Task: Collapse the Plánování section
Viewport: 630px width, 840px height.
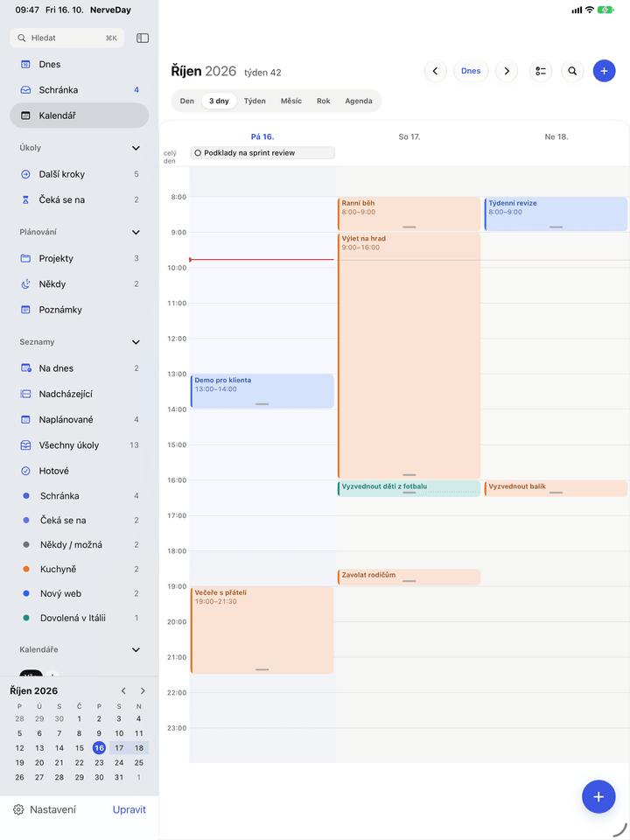Action: pyautogui.click(x=136, y=232)
